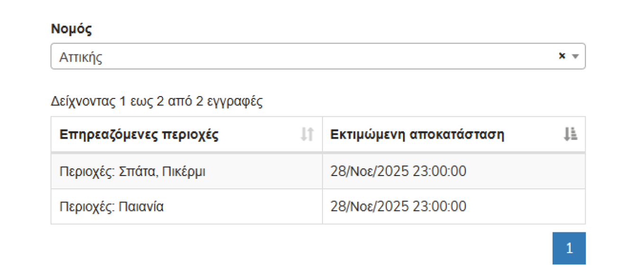Click the Αττικής text in select box

click(x=81, y=57)
